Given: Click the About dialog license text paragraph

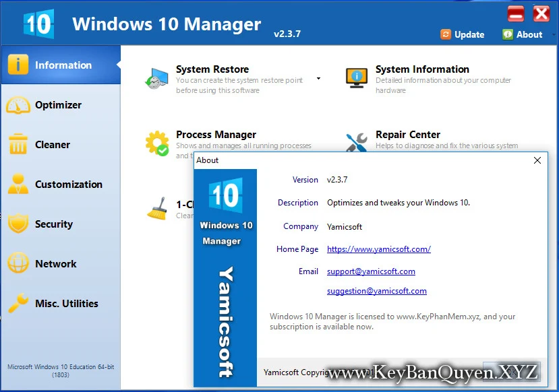Looking at the screenshot, I should pyautogui.click(x=392, y=321).
